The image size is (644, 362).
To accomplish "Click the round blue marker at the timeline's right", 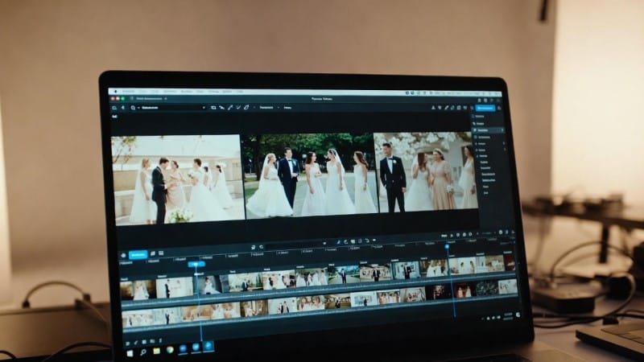I will (447, 246).
